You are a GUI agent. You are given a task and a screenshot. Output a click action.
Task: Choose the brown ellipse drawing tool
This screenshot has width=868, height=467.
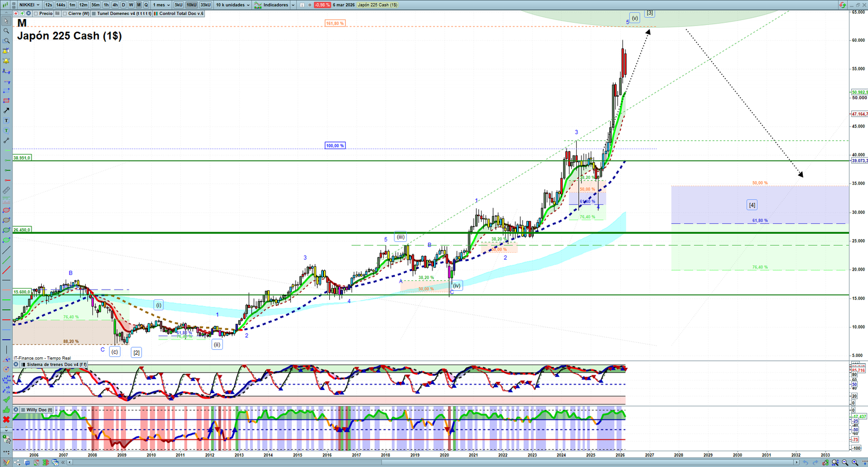tap(7, 220)
